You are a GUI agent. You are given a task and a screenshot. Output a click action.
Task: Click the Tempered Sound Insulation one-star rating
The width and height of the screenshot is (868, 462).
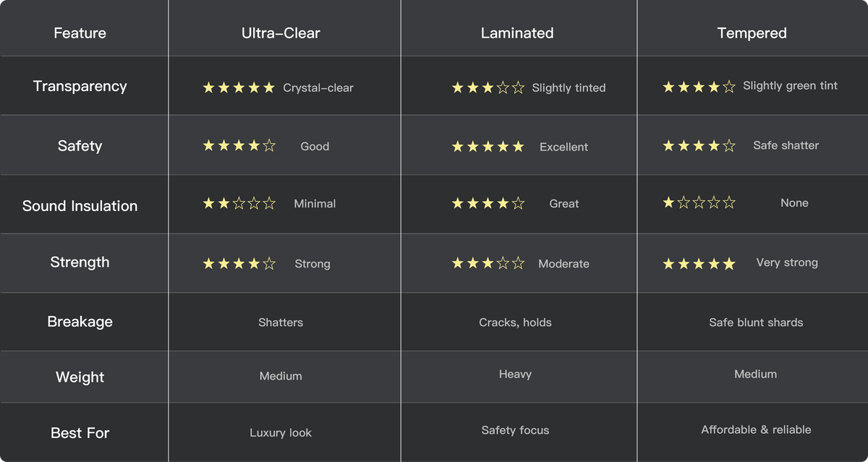[x=699, y=203]
